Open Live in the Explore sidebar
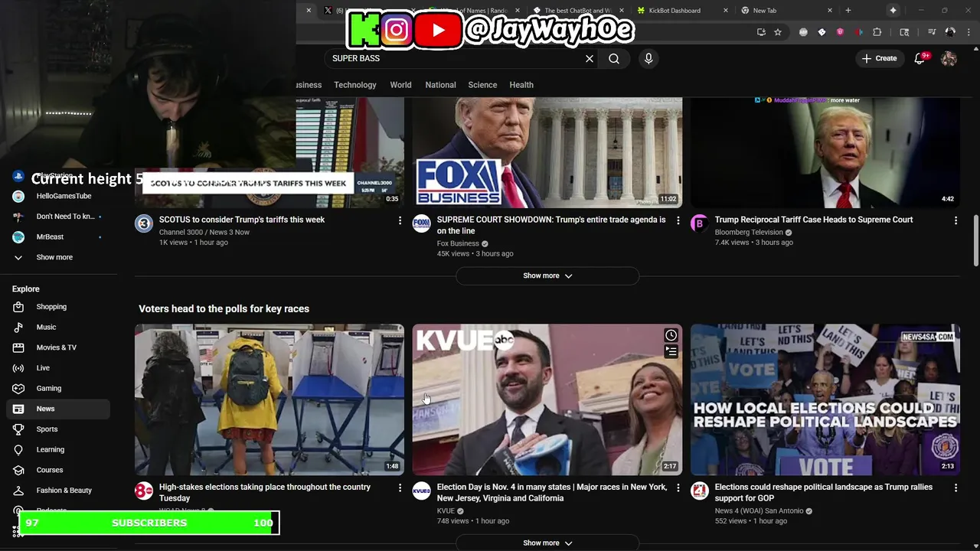980x551 pixels. [x=58, y=368]
